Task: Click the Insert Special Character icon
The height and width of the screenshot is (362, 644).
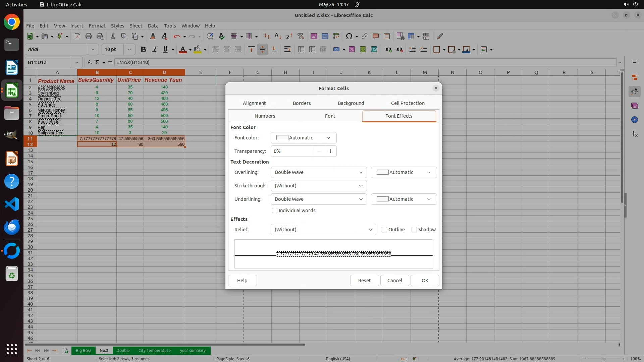Action: [x=349, y=36]
